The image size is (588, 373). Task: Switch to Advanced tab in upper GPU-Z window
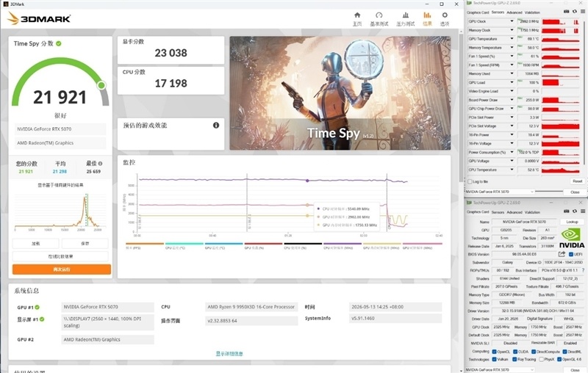[x=514, y=12]
